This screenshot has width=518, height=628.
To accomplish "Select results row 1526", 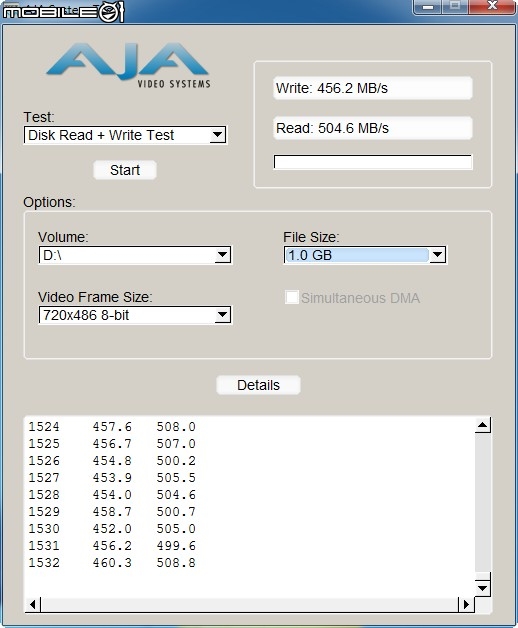I will [x=112, y=461].
